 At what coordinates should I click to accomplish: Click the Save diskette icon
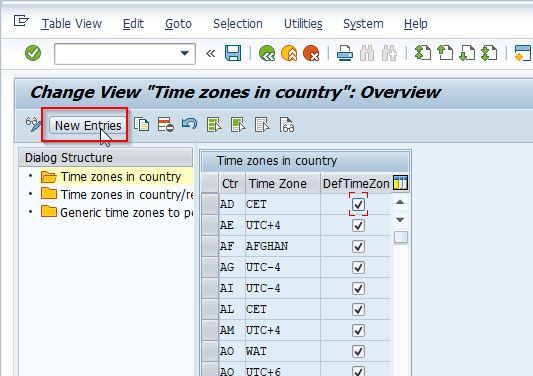tap(233, 53)
